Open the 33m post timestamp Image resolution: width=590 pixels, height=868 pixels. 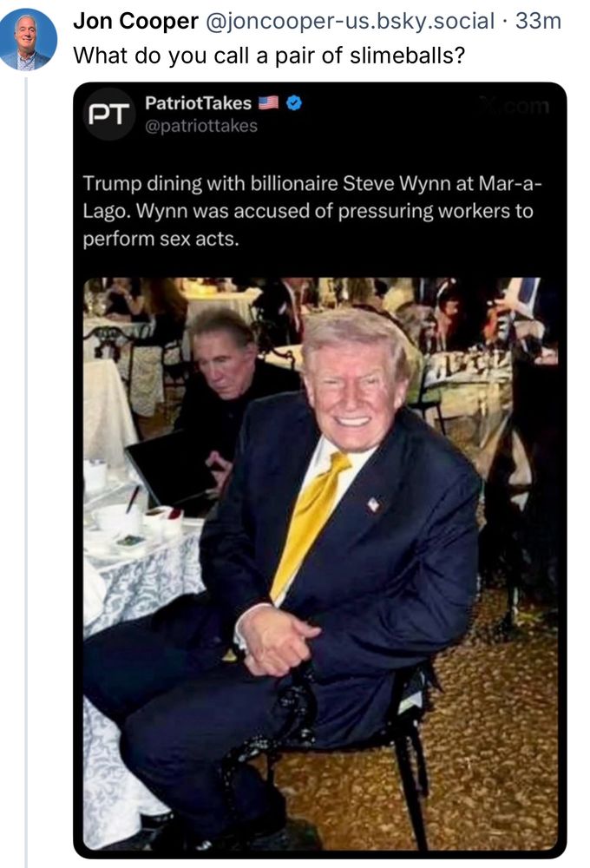[538, 21]
